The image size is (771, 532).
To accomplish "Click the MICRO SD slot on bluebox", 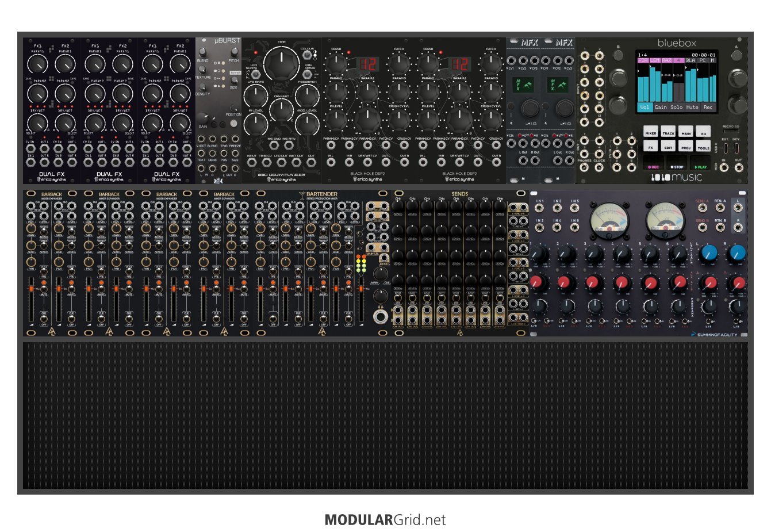I will point(731,131).
